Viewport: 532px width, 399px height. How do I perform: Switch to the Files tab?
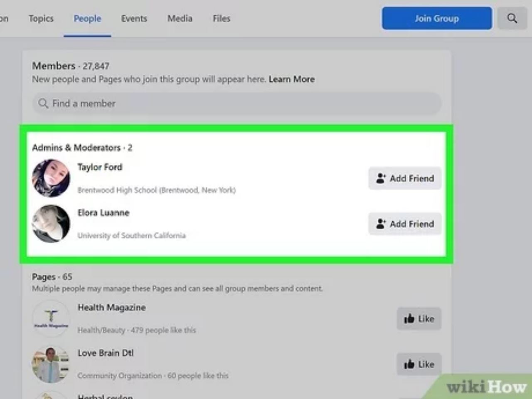(x=221, y=18)
